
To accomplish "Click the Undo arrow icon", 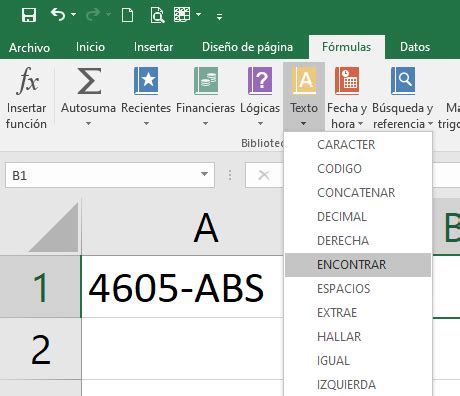I will (58, 15).
